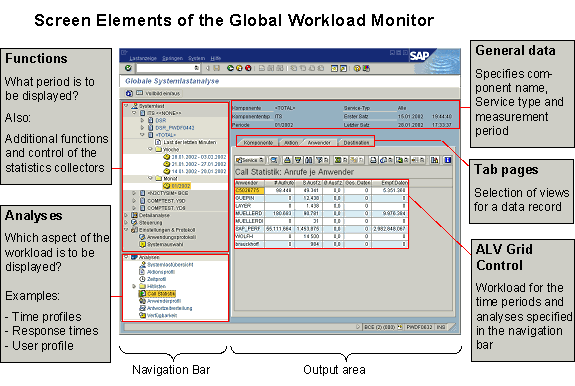Expand the Hitlisten folder
Viewport: 575px width, 386px height.
tap(135, 286)
